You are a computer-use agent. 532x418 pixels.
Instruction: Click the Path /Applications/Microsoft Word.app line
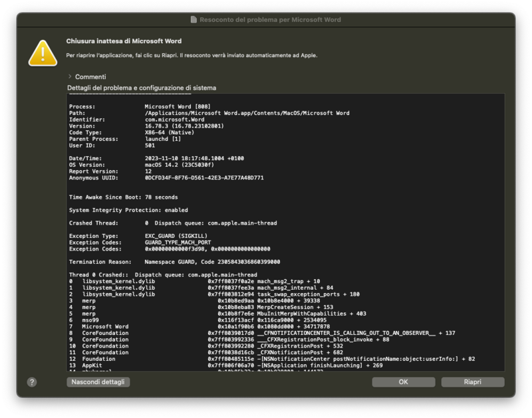pos(209,113)
